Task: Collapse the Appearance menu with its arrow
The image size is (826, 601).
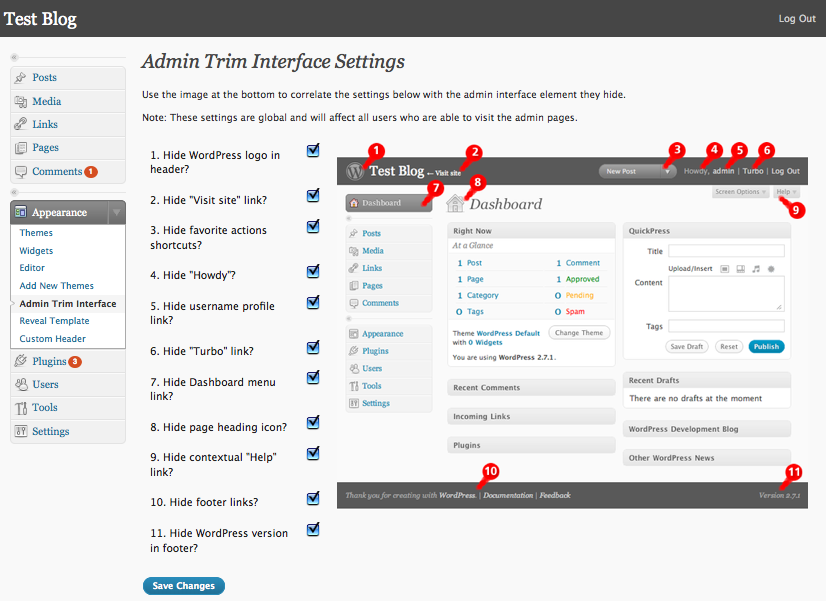Action: [x=116, y=212]
